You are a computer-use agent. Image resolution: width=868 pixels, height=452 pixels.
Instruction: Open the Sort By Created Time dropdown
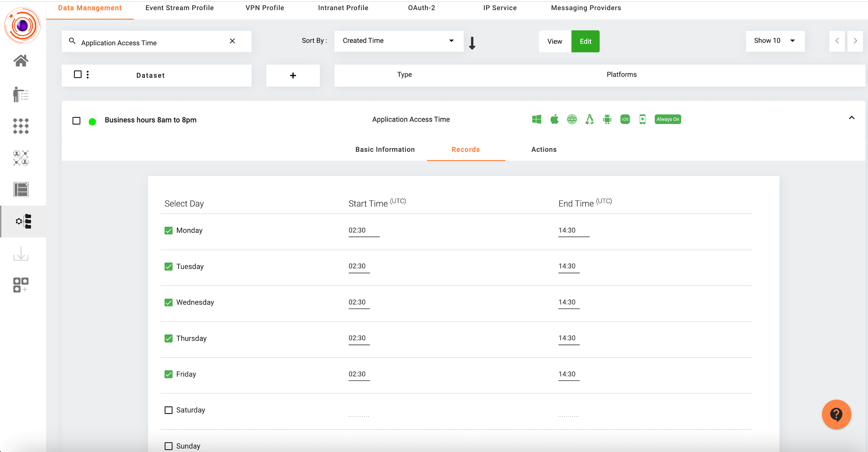tap(399, 41)
